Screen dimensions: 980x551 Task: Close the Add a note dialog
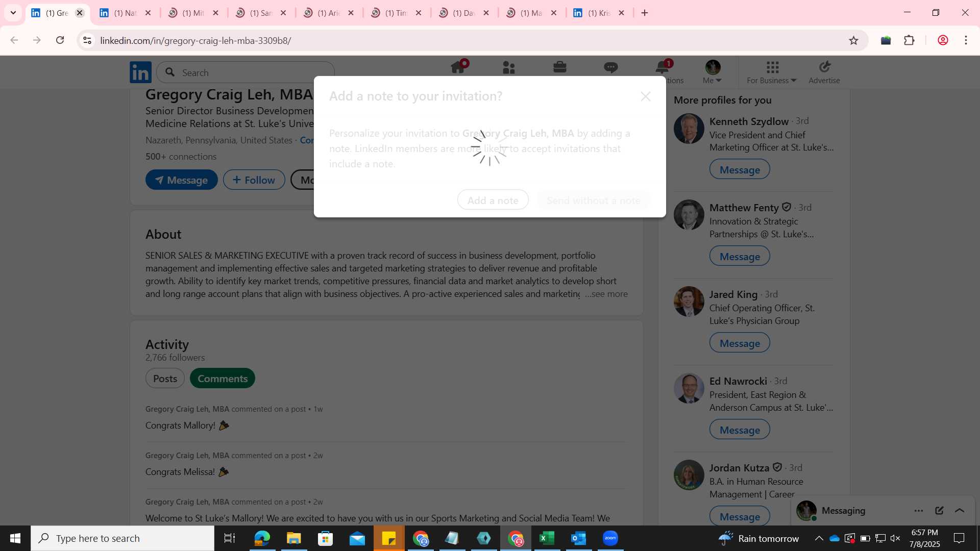point(646,96)
